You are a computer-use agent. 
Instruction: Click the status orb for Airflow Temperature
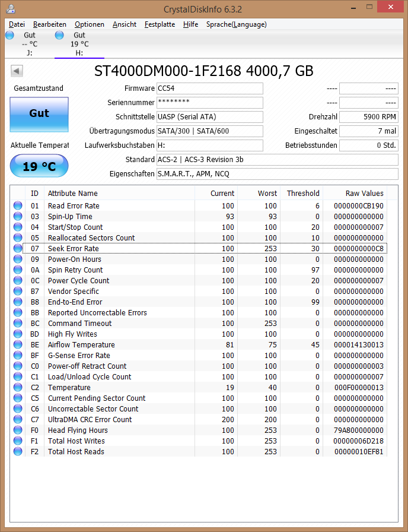click(x=18, y=344)
